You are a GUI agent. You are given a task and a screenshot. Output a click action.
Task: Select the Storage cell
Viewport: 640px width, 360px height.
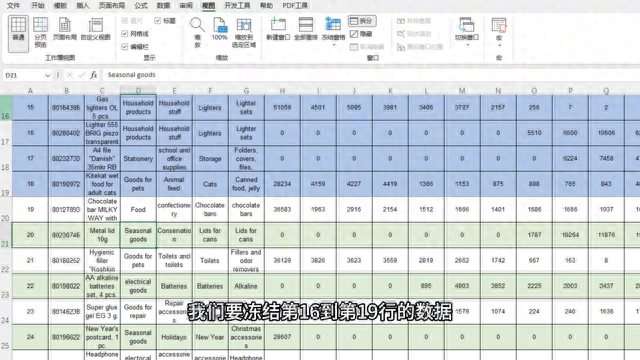click(210, 159)
